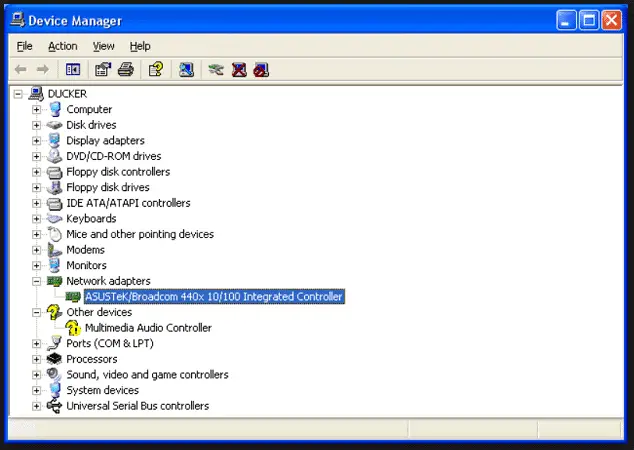The width and height of the screenshot is (634, 450).
Task: Open the Action menu
Action: (63, 46)
